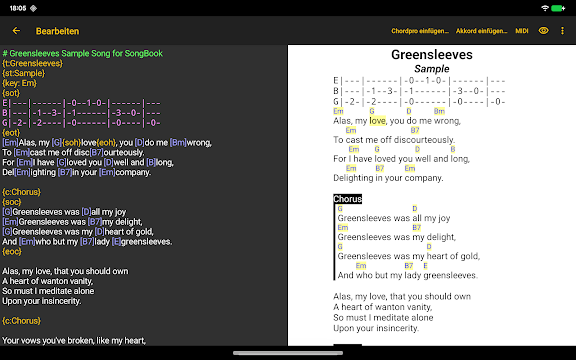Click Akkord einfügen... button
The height and width of the screenshot is (360, 576).
[482, 31]
